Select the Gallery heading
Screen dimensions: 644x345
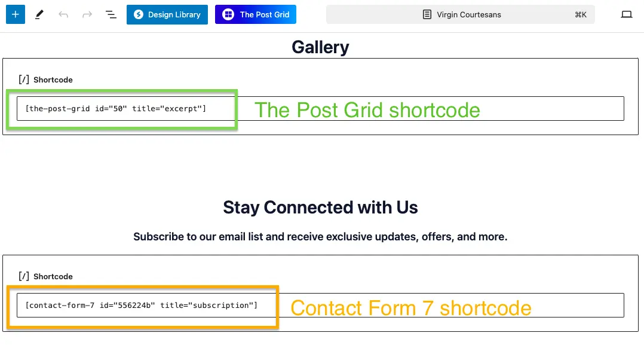pos(320,47)
